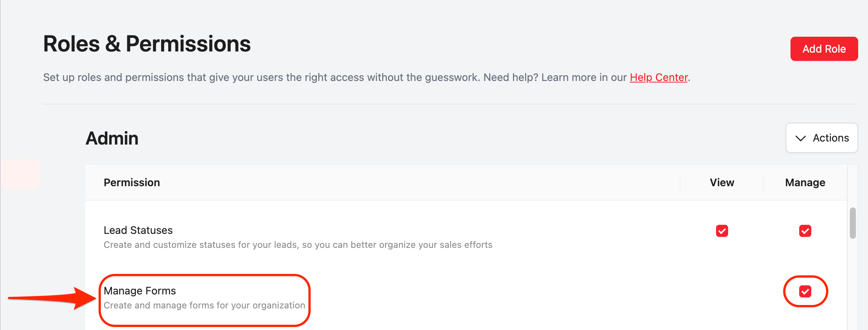This screenshot has height=330, width=868.
Task: Toggle the Manage checkbox for Manage Forms
Action: pos(805,291)
